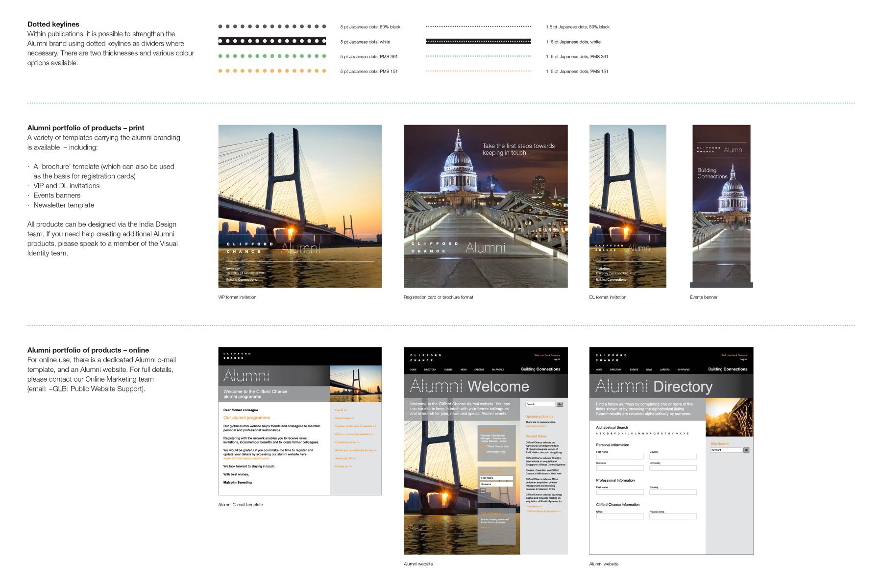882x588 pixels.
Task: Select the Events banner mockup
Action: tap(721, 206)
